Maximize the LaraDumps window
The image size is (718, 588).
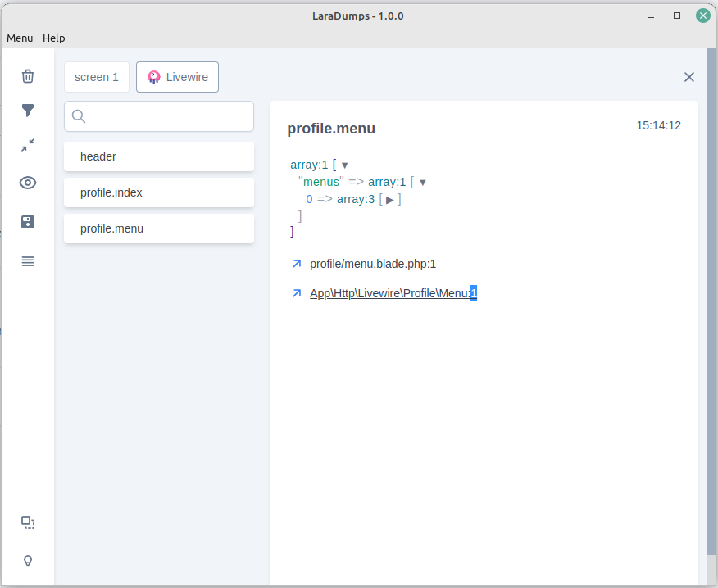[677, 16]
